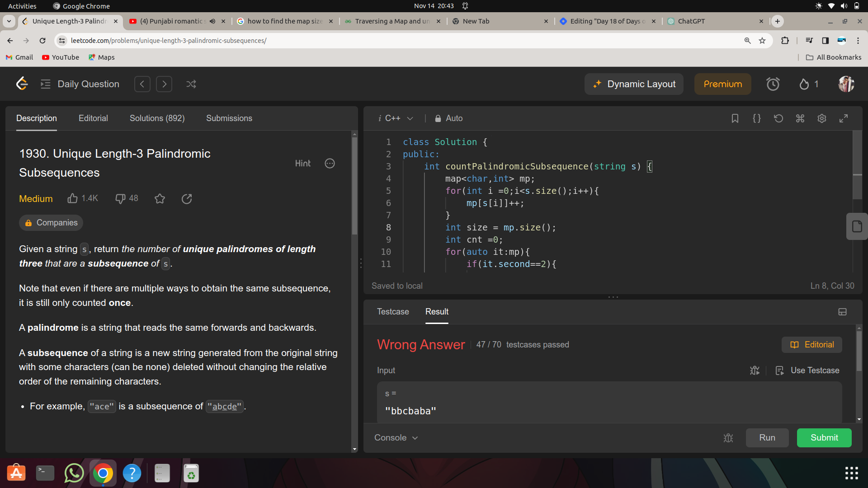The image size is (868, 488).
Task: Reset code to default with undo icon
Action: pos(778,118)
